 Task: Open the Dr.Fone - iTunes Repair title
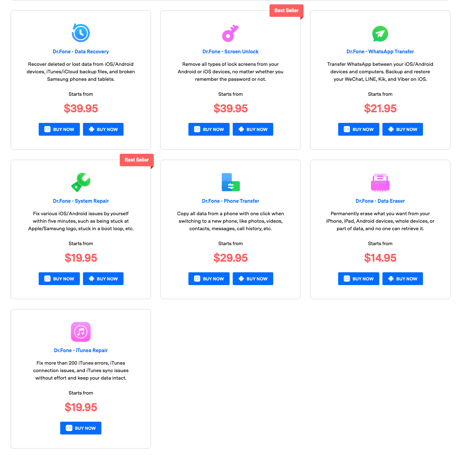[81, 351]
